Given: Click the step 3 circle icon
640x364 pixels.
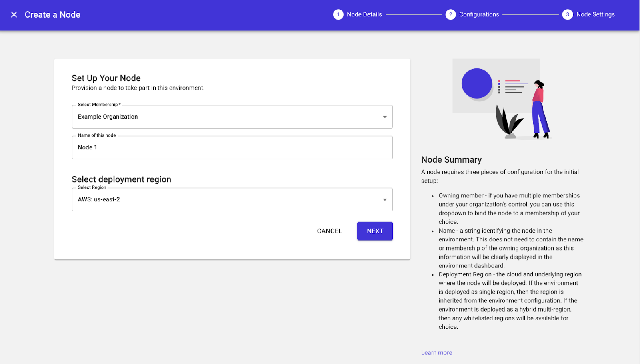Looking at the screenshot, I should coord(568,14).
